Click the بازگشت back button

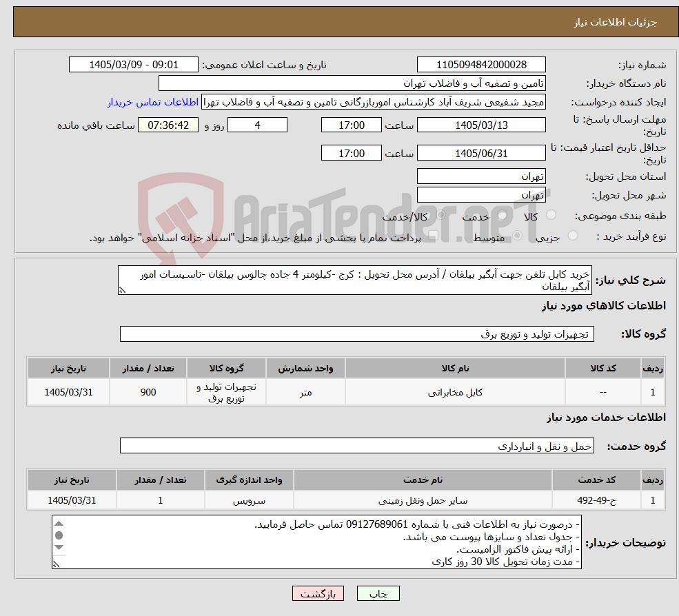tap(318, 593)
